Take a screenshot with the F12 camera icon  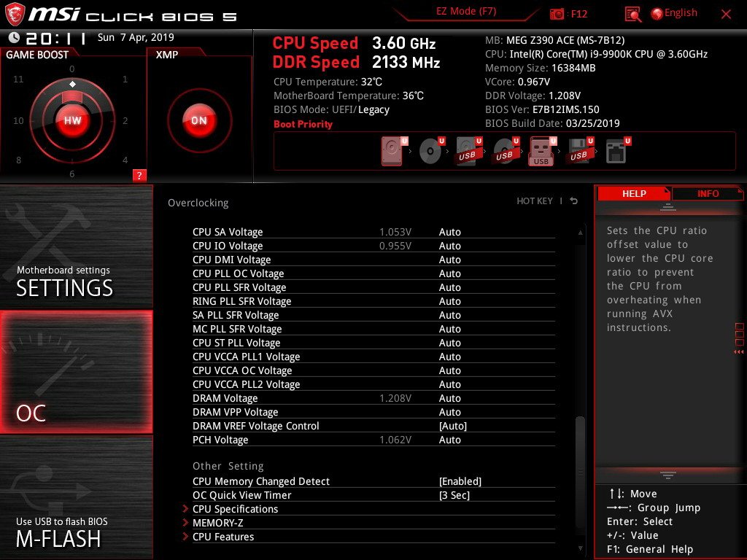[x=557, y=15]
